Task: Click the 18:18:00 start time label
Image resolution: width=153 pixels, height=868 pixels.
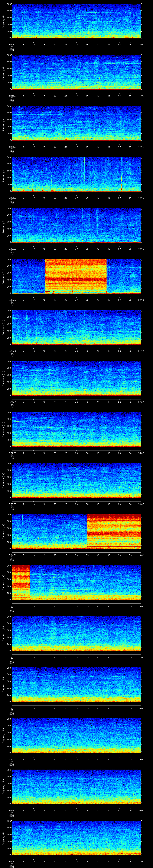Action: tap(12, 249)
